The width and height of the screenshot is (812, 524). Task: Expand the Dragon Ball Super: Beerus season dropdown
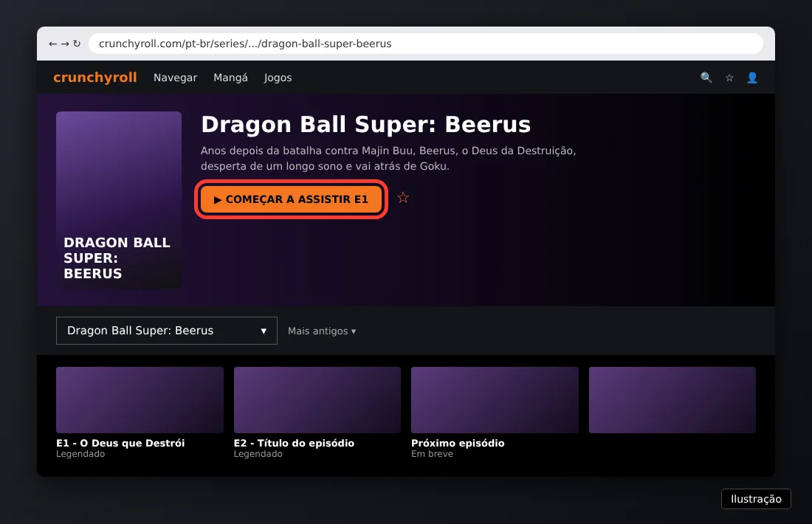(x=167, y=331)
